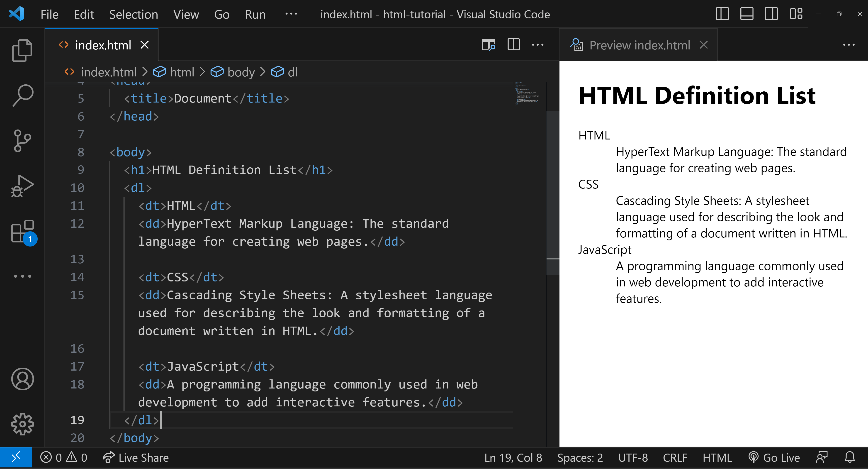Open Run and Debug view

pyautogui.click(x=22, y=186)
